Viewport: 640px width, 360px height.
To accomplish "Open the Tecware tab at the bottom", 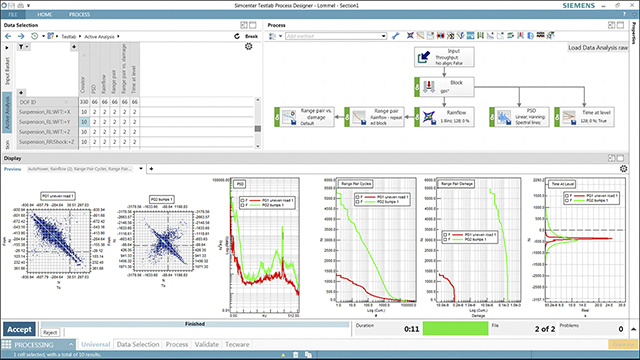I will pyautogui.click(x=237, y=344).
